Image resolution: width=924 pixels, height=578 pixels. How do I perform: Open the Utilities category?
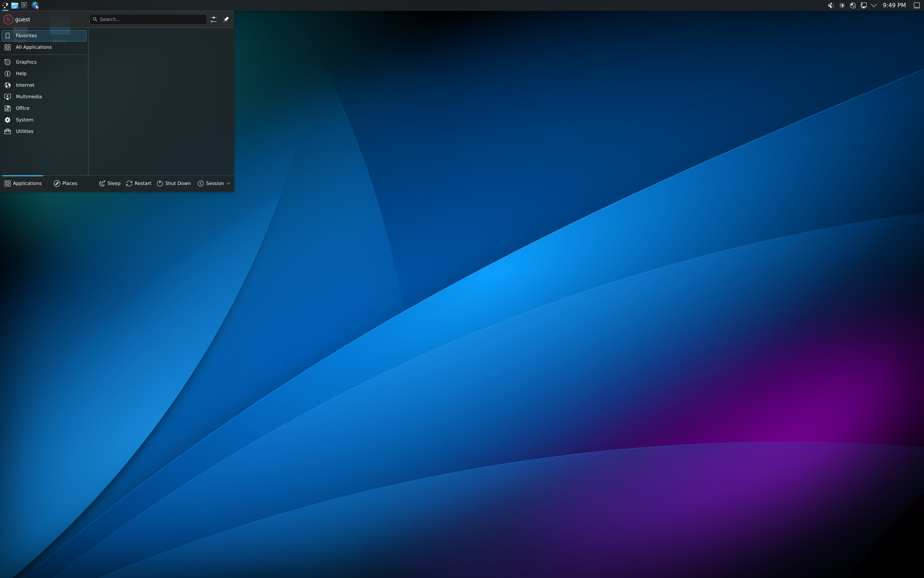44,131
